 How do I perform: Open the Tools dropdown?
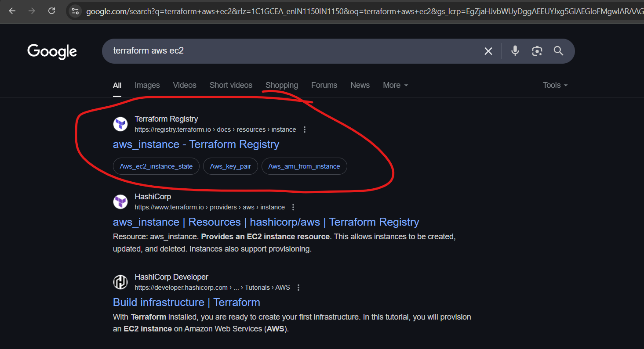tap(555, 85)
